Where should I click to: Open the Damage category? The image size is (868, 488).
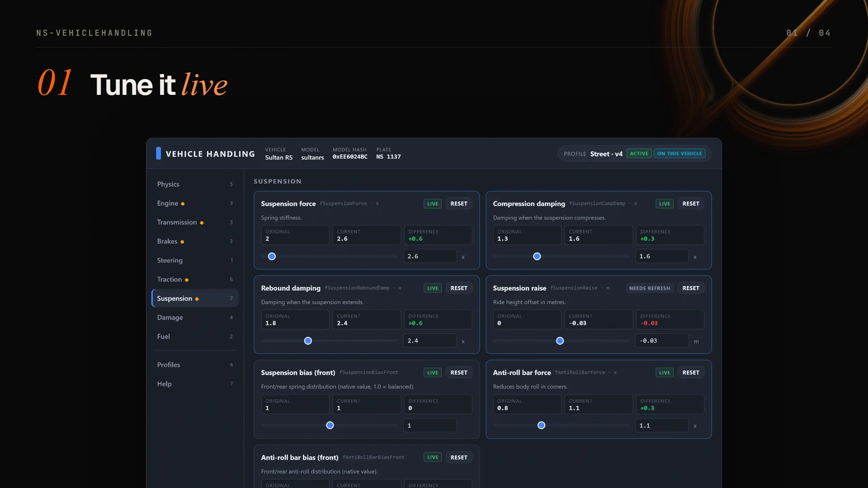coord(195,317)
